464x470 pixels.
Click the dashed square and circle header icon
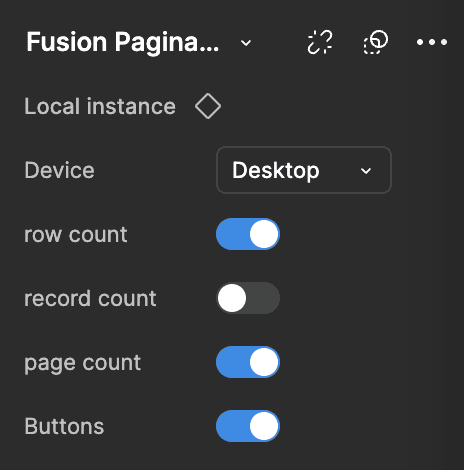coord(376,42)
